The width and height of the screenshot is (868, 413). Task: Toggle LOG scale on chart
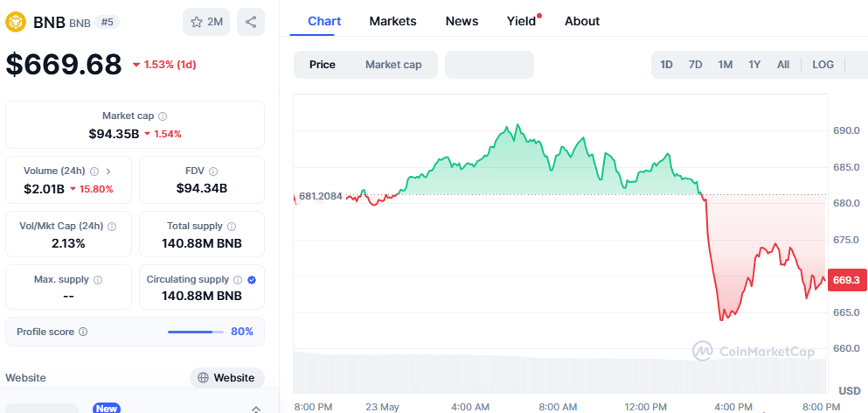[x=823, y=65]
